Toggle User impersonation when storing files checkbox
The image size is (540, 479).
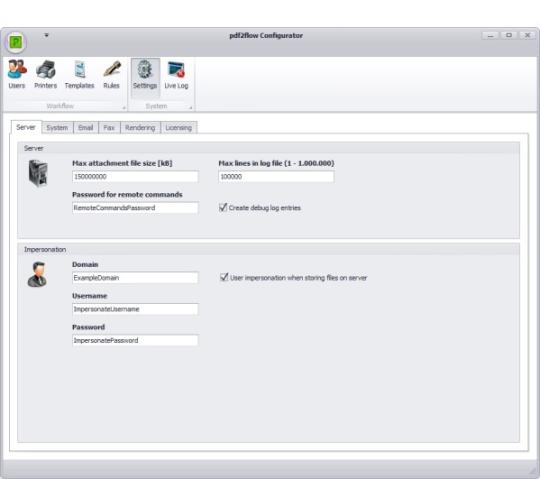point(224,277)
